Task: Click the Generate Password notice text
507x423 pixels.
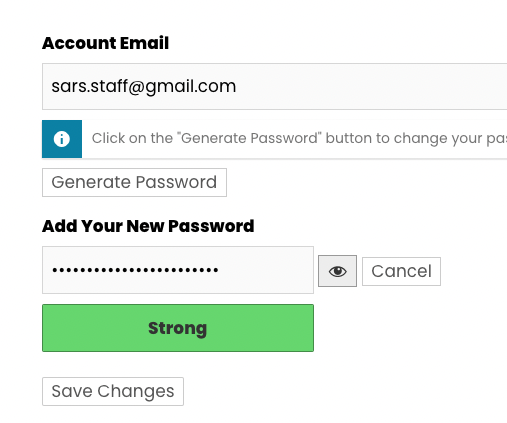Action: click(x=299, y=138)
